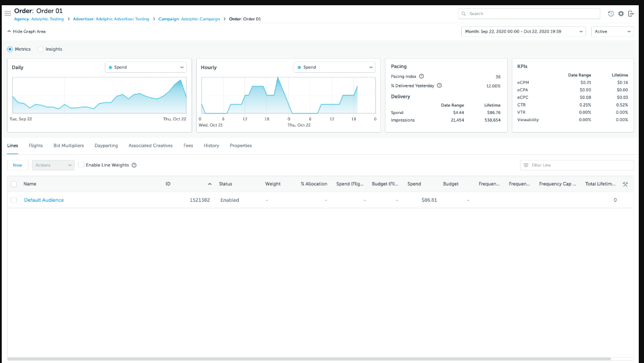Screen dimensions: 644x363
Task: Expand the Month date range dropdown
Action: point(523,31)
